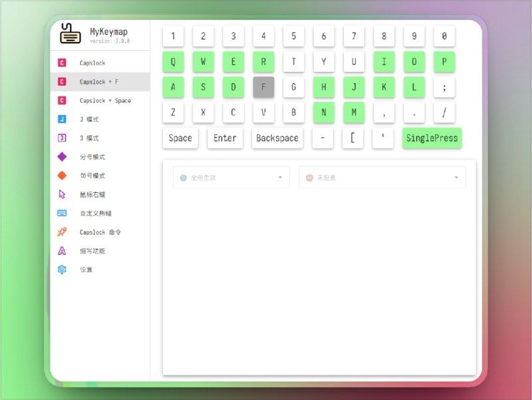532x400 pixels.
Task: Expand the dropdown arrow next to 未配置
Action: point(456,176)
